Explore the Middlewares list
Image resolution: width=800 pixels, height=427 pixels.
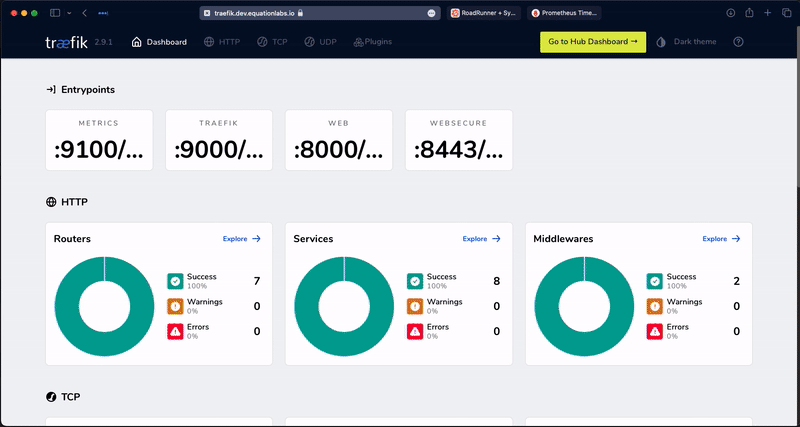point(721,239)
